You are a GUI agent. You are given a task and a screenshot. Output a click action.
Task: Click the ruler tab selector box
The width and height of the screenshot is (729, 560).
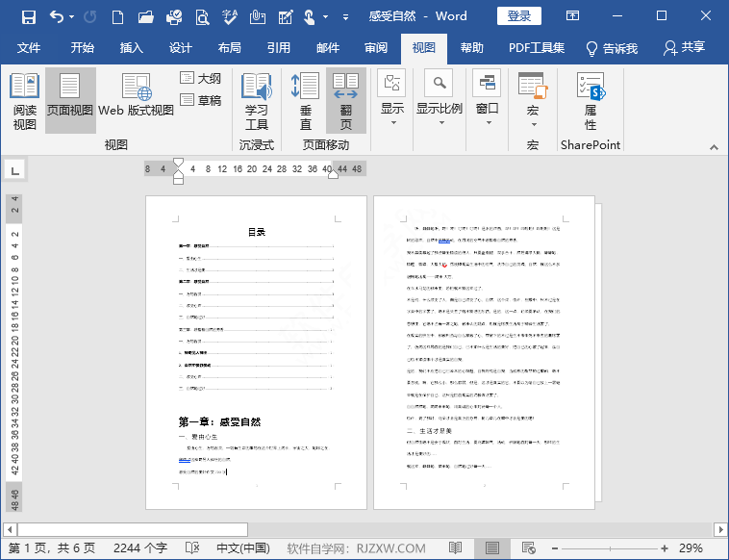pyautogui.click(x=14, y=170)
